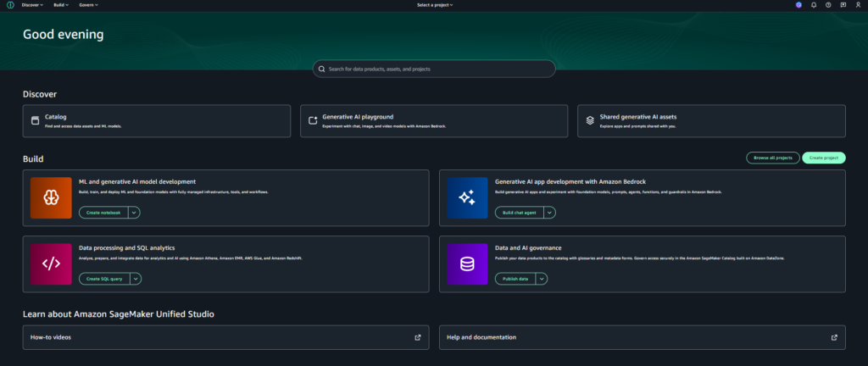
Task: Click the orange ML brain tile icon
Action: coord(51,198)
